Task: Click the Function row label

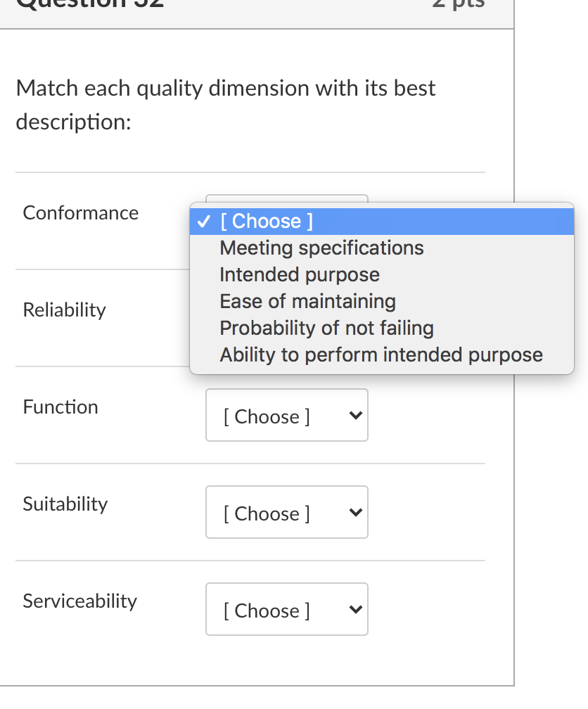Action: tap(60, 407)
